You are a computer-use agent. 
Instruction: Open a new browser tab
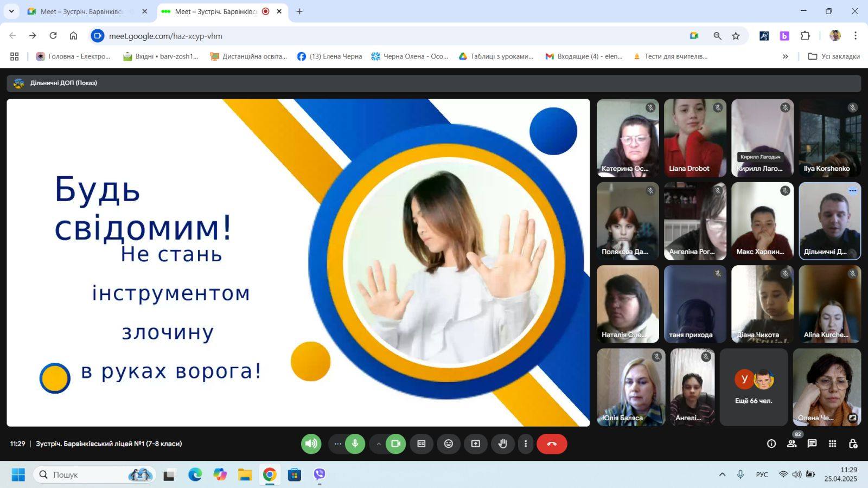299,11
